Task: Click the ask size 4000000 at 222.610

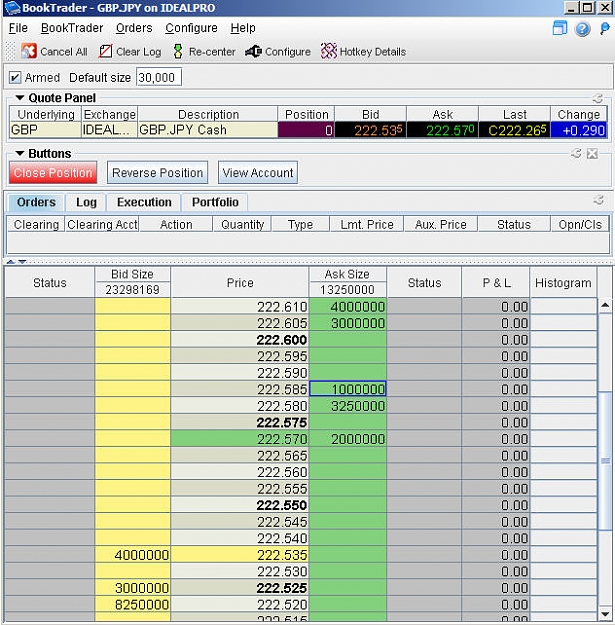Action: click(348, 307)
